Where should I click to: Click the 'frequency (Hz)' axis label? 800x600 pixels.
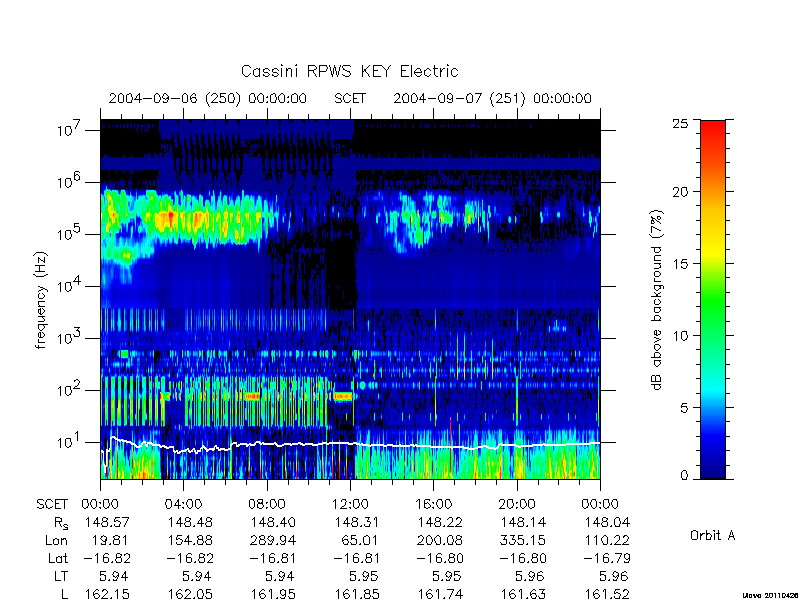click(x=41, y=301)
